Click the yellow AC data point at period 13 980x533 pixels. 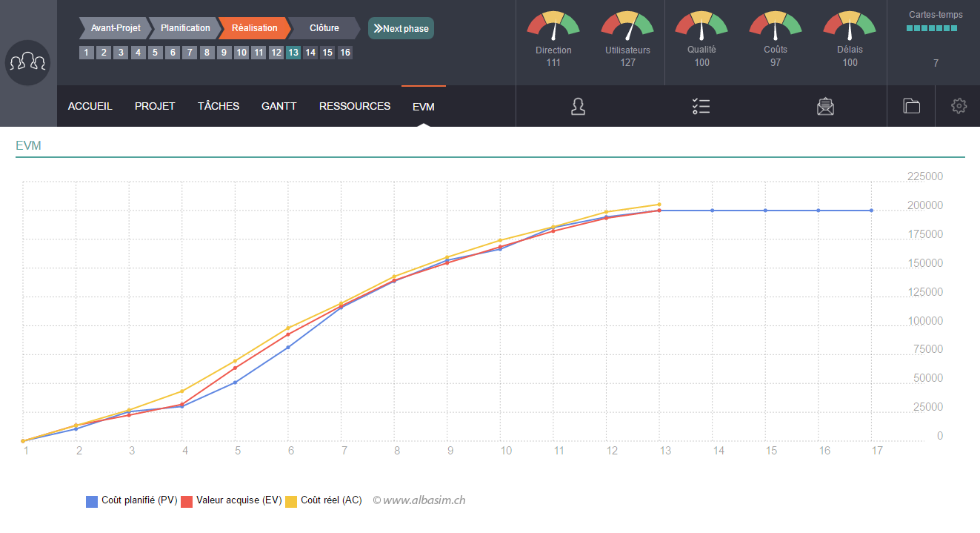coord(659,205)
